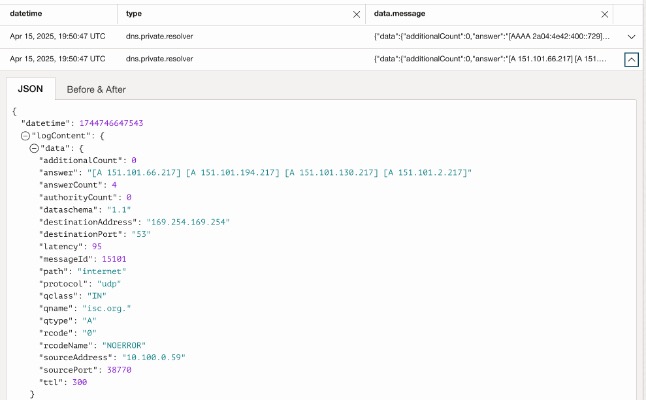The height and width of the screenshot is (400, 646).
Task: Click the destinationAddress value 169.254.169.254
Action: (x=188, y=222)
